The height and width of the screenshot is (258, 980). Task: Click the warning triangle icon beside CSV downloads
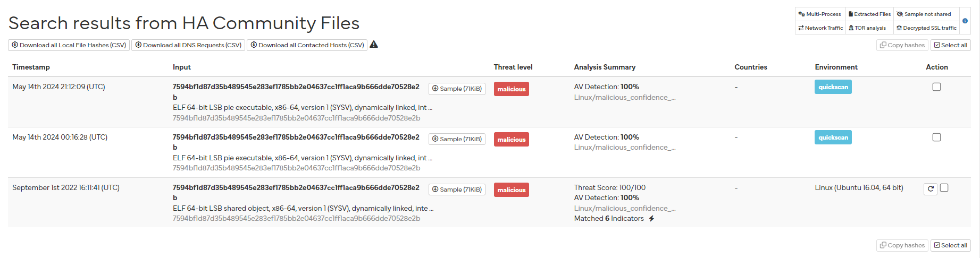pos(374,45)
